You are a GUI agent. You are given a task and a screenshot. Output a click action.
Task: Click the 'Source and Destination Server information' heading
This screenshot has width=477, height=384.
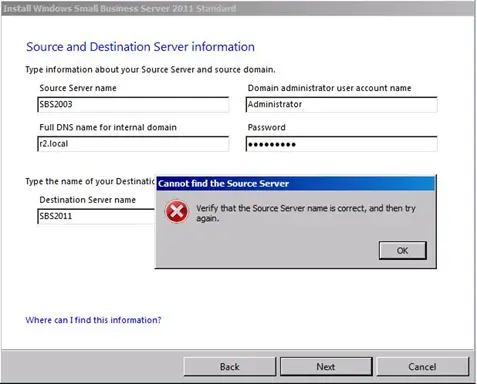(140, 47)
